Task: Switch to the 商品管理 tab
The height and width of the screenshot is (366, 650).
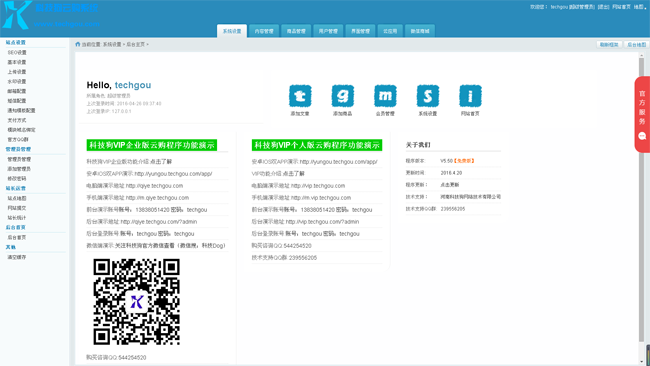Action: (296, 31)
